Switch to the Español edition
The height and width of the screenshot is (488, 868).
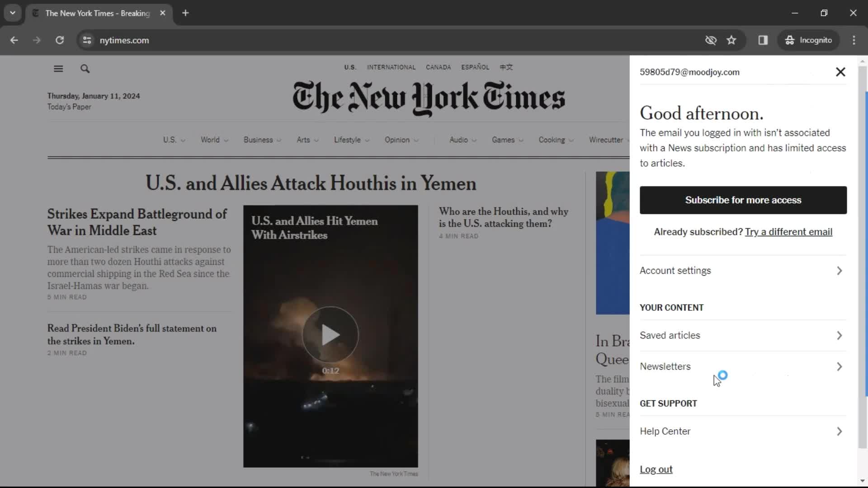[x=475, y=67]
